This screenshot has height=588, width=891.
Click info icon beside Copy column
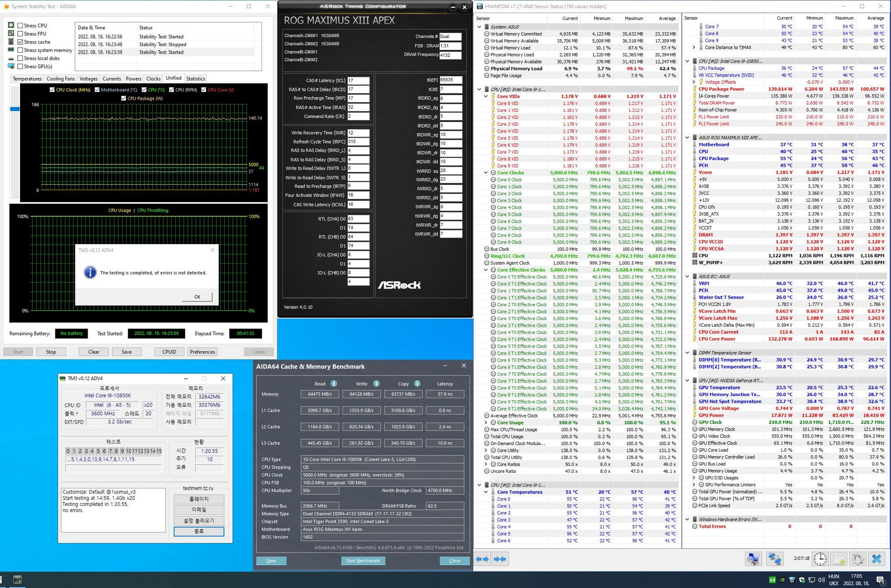point(417,383)
